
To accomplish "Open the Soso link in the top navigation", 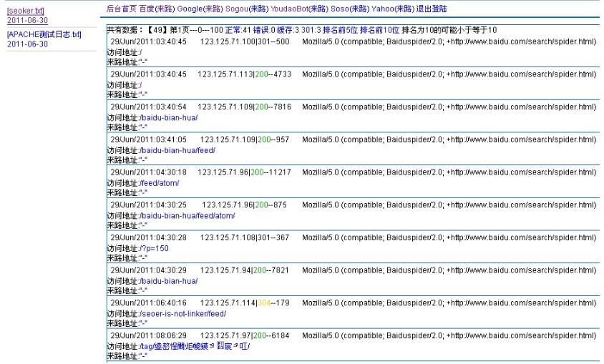I will coord(340,9).
